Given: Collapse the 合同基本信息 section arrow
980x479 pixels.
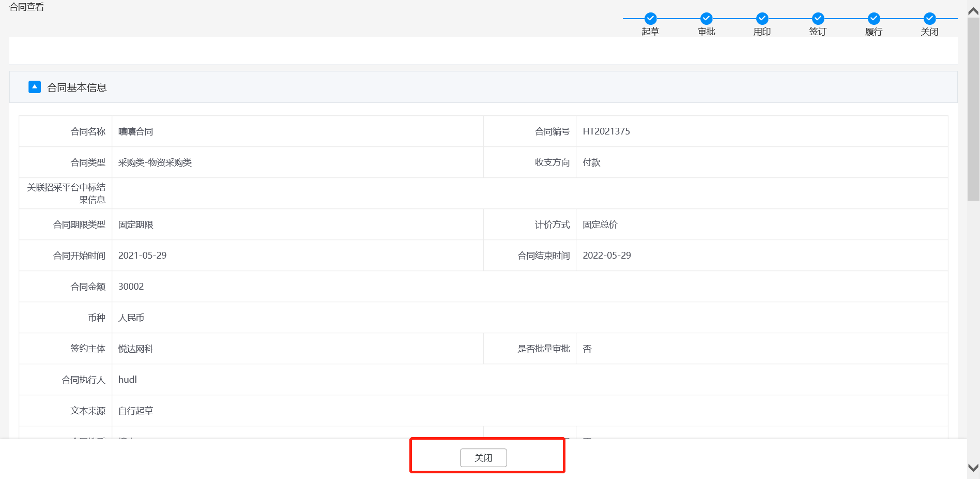Looking at the screenshot, I should click(x=35, y=87).
